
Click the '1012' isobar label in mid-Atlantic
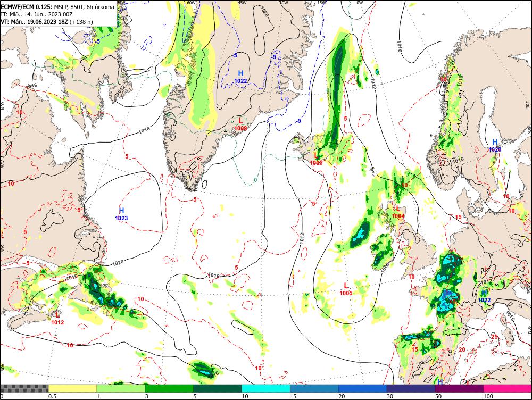point(302,238)
